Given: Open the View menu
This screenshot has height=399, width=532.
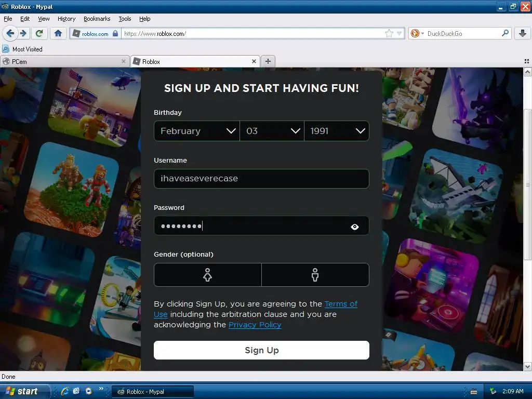Looking at the screenshot, I should click(44, 19).
